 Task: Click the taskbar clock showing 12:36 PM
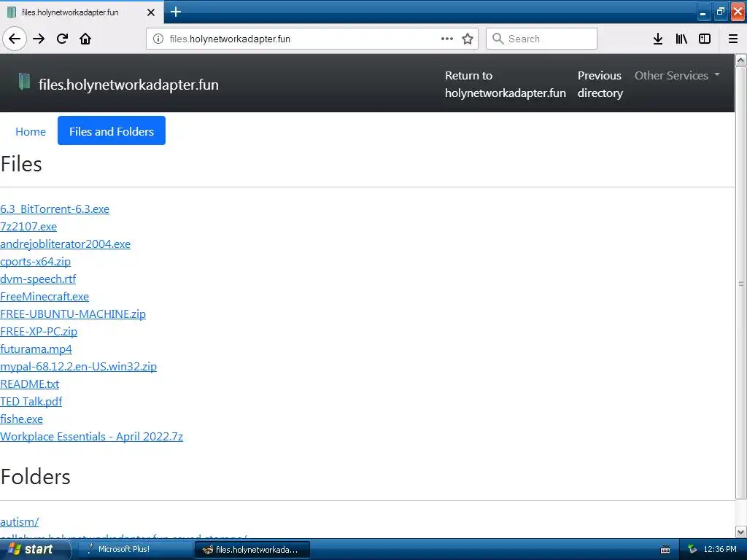pos(720,549)
